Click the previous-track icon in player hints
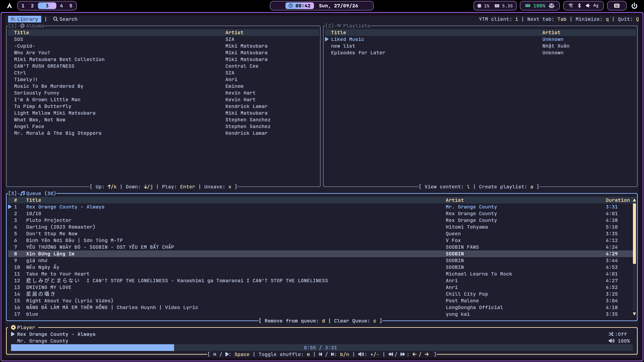Image resolution: width=644 pixels, height=362 pixels. 321,354
